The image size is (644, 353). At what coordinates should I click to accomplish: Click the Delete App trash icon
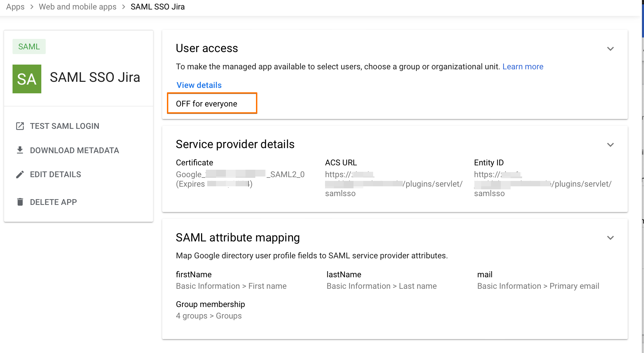click(x=20, y=202)
